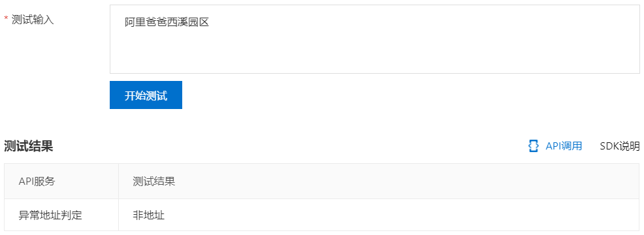
Task: Click the word SDK in SDK说明
Action: tap(609, 146)
